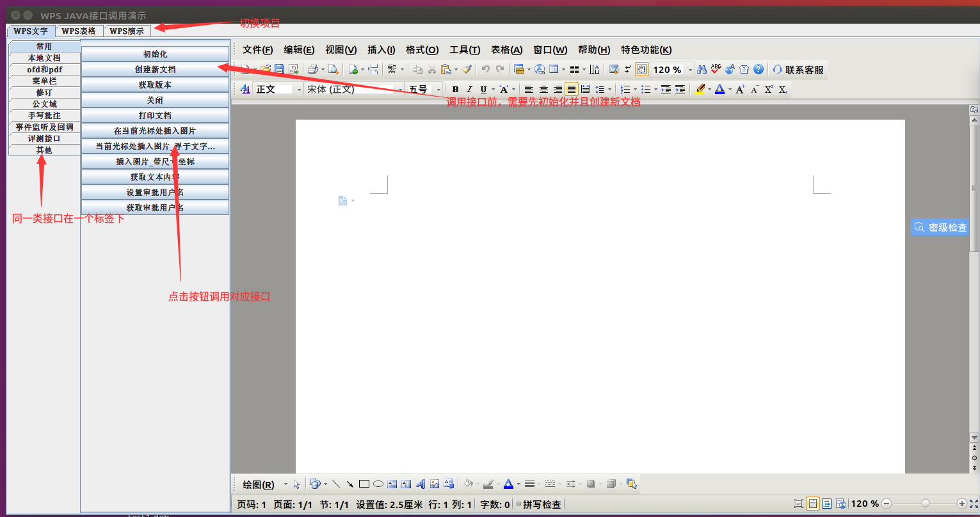Toggle the 拼写检查 spell check status
980x517 pixels.
(540, 505)
